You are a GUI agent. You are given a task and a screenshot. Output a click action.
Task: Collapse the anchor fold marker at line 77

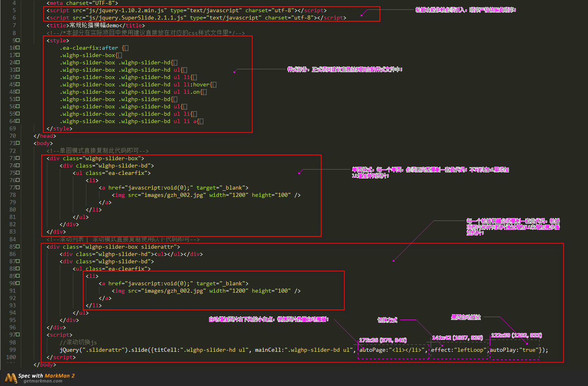click(18, 187)
